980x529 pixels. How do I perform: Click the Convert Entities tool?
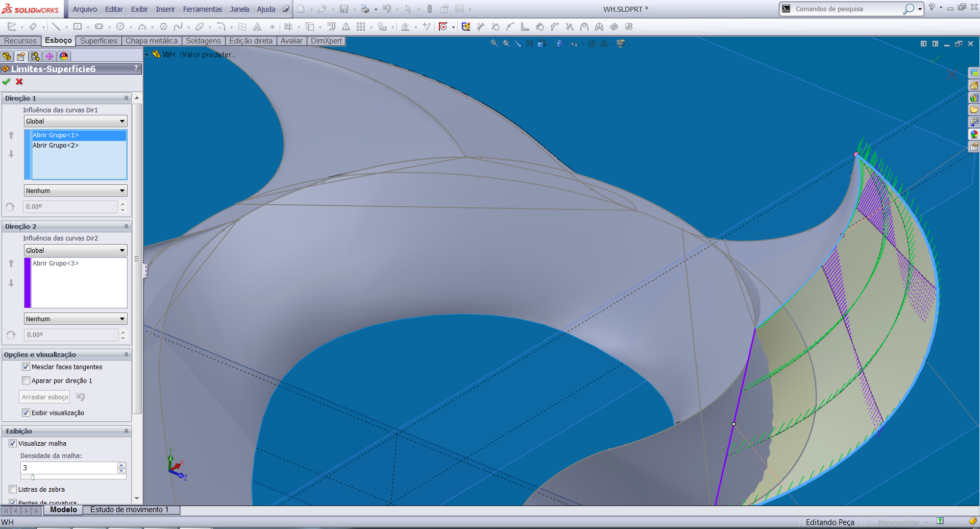[310, 27]
